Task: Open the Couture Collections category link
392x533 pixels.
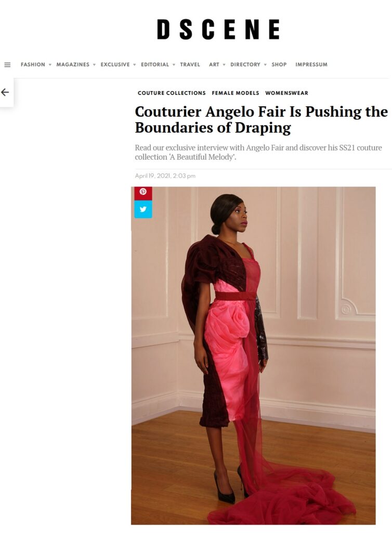Action: [172, 93]
